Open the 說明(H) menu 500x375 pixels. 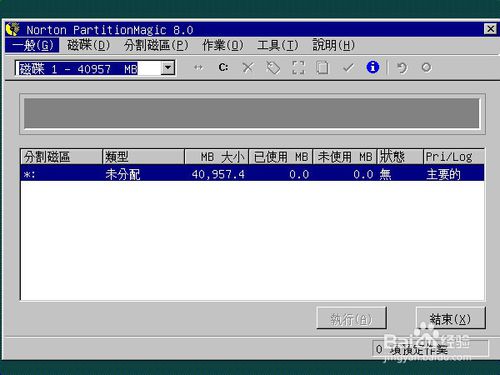pyautogui.click(x=333, y=45)
